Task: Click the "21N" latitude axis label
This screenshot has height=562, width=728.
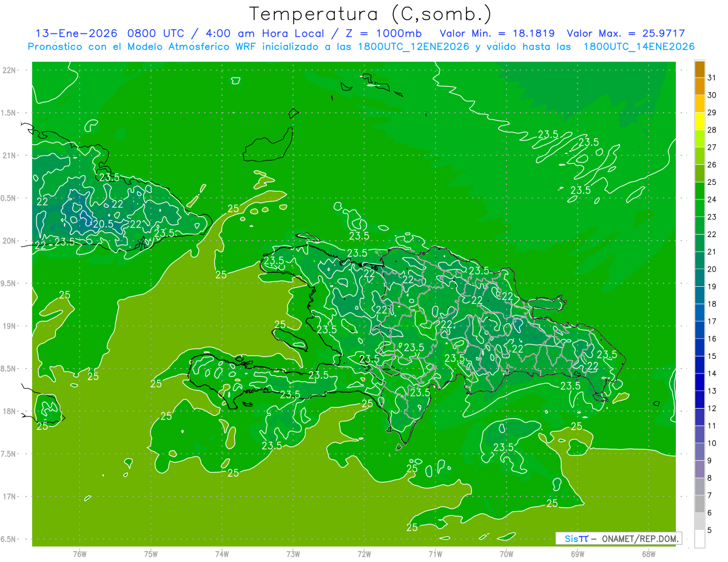Action: [9, 156]
